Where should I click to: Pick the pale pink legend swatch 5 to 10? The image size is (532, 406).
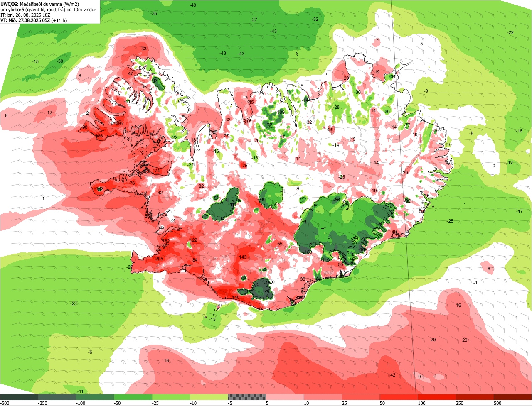285,397
